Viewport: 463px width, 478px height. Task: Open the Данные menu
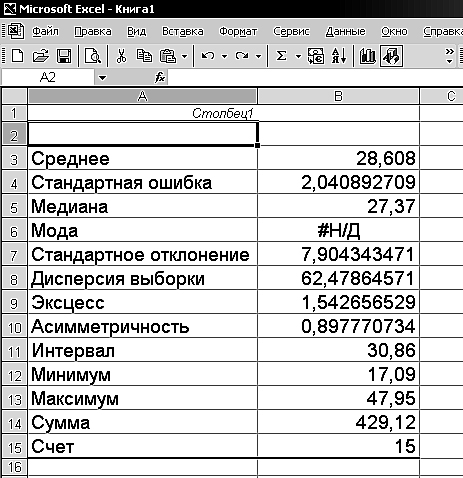345,31
